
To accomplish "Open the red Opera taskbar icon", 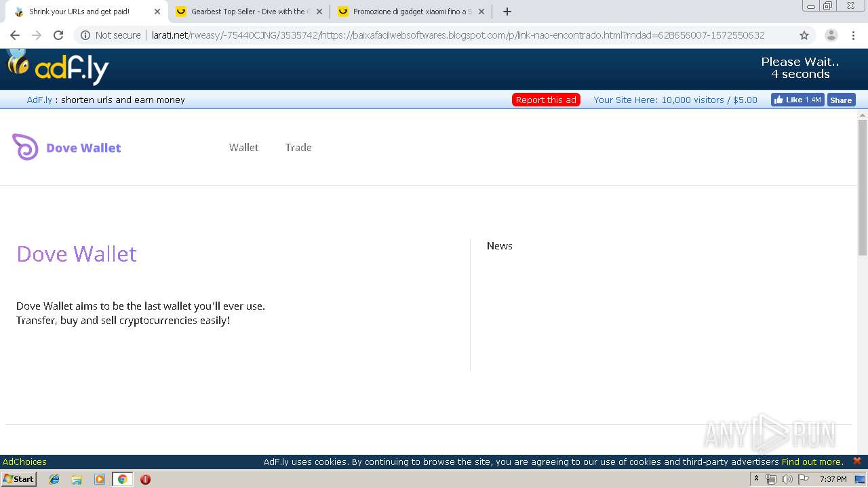I will (145, 479).
